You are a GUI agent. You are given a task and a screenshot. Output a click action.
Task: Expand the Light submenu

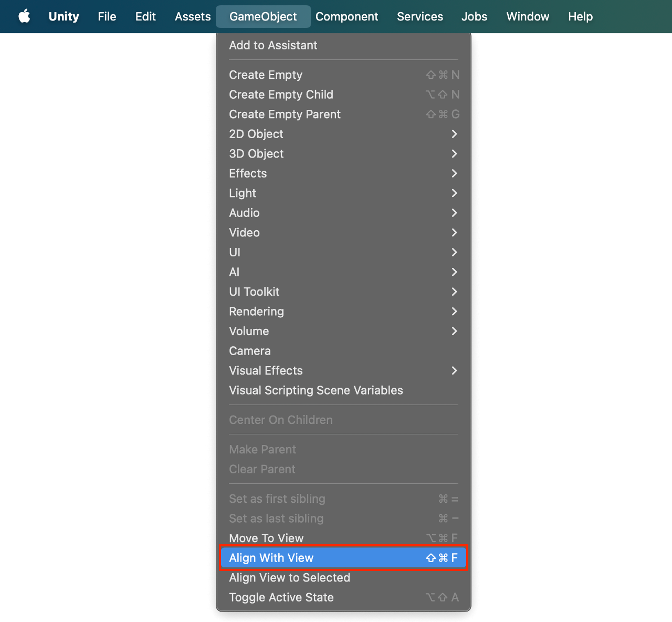click(343, 193)
